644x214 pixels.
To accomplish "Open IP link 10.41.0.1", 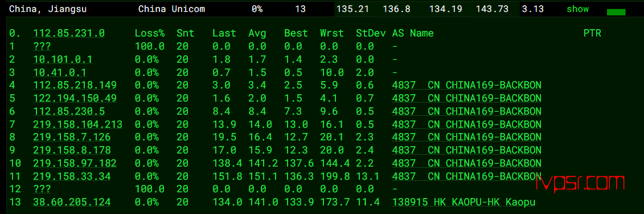I will coord(60,72).
